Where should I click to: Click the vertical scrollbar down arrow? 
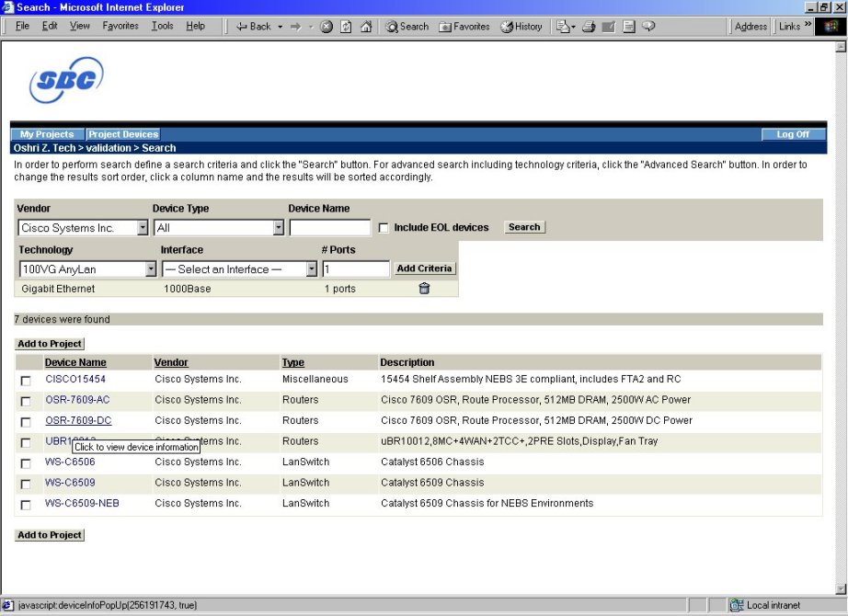click(x=840, y=588)
